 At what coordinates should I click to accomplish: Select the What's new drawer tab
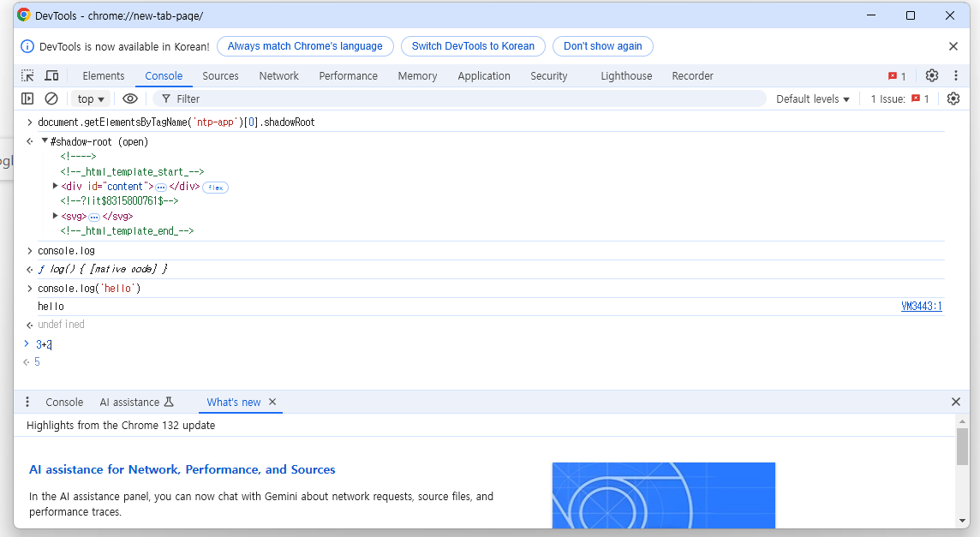tap(234, 402)
